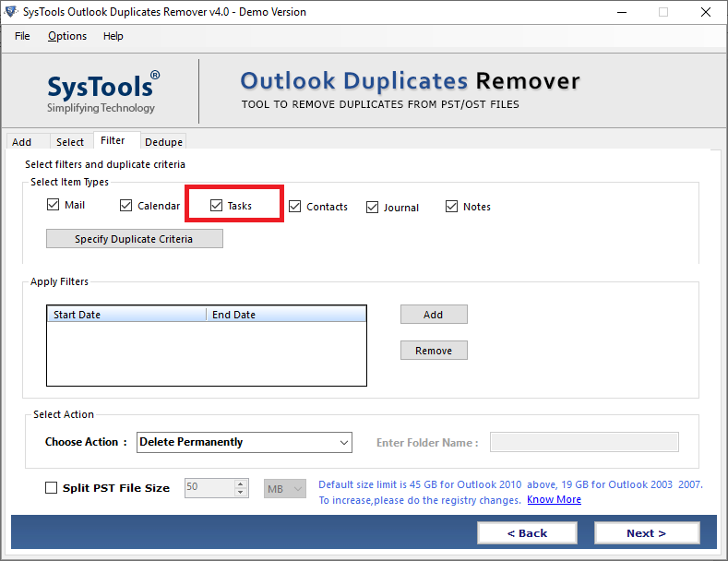The width and height of the screenshot is (728, 561).
Task: Open the Choose Action dropdown
Action: (x=245, y=442)
